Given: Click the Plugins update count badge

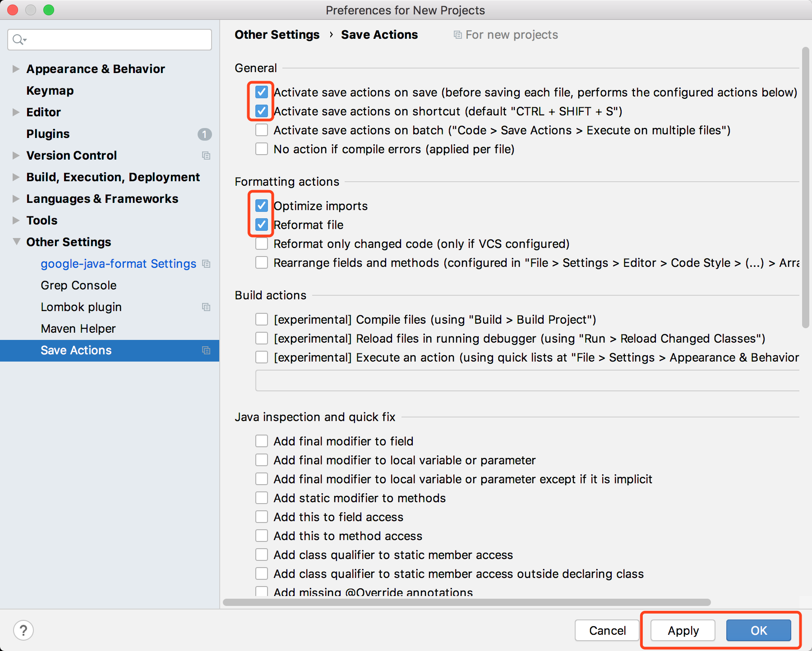Looking at the screenshot, I should [204, 134].
